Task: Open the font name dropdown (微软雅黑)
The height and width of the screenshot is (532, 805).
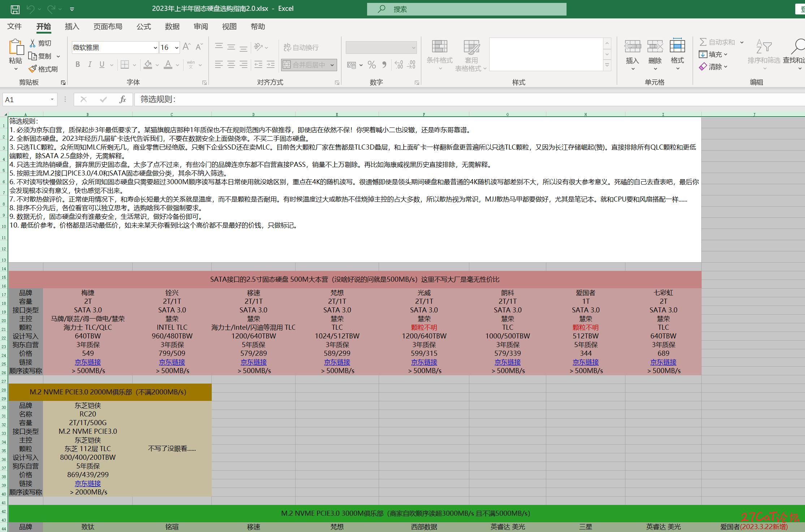Action: coord(155,48)
